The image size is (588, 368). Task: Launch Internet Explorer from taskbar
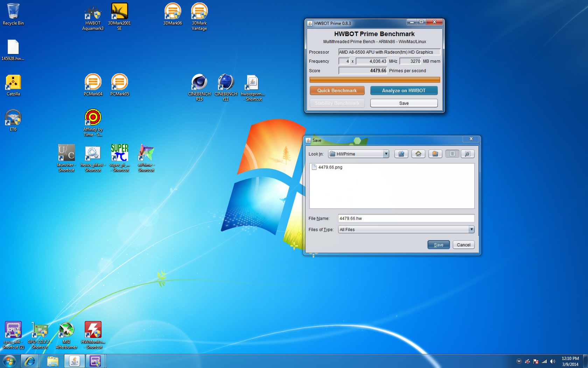(x=30, y=361)
